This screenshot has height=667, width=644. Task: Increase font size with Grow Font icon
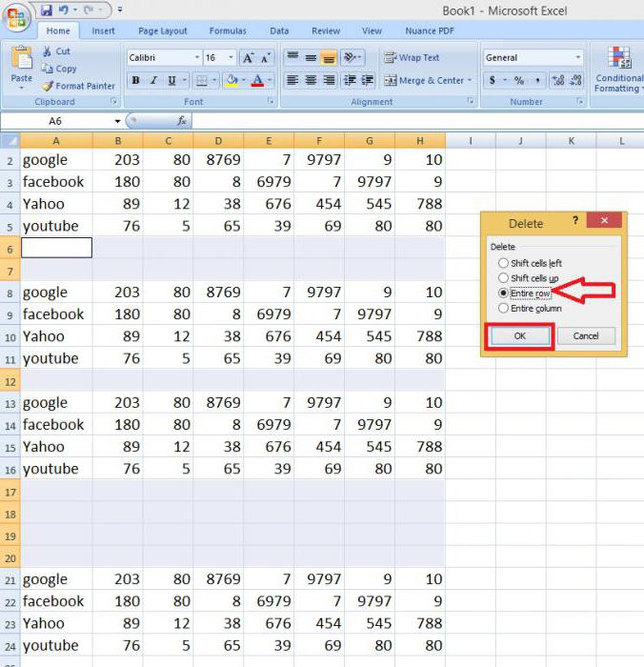click(x=249, y=57)
